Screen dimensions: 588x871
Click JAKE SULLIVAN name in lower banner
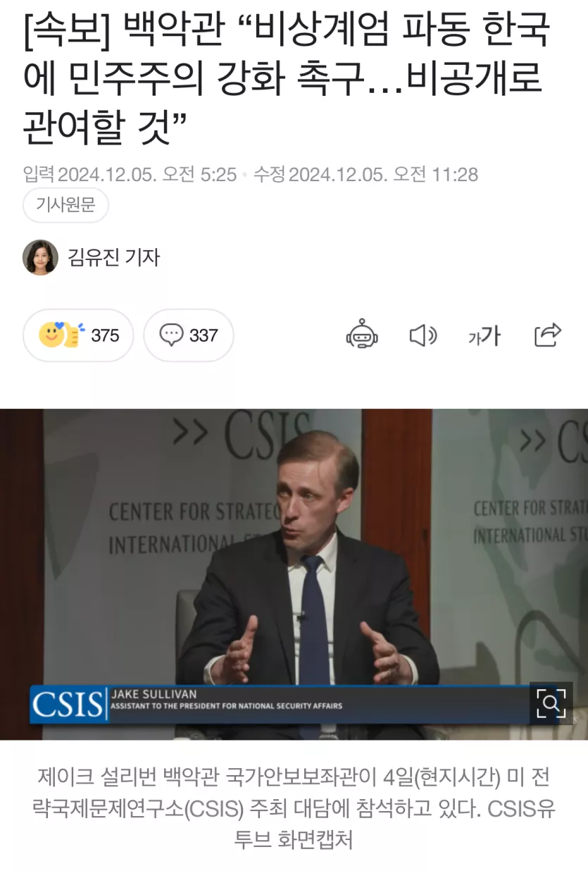pos(154,694)
